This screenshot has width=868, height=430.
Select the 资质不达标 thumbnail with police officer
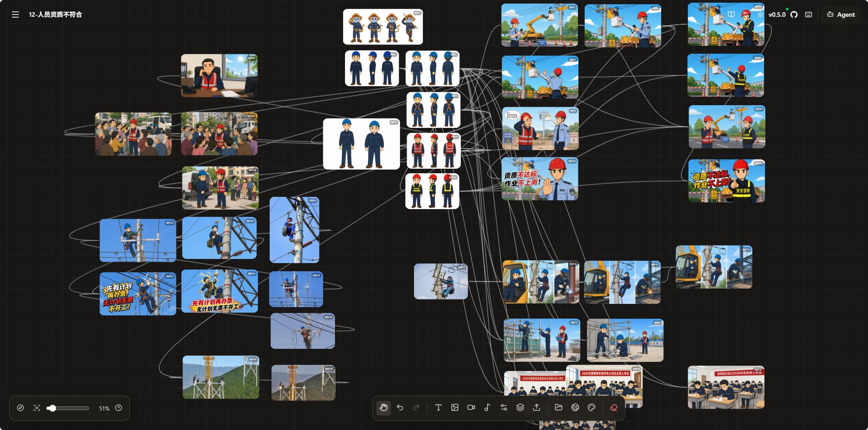[540, 179]
